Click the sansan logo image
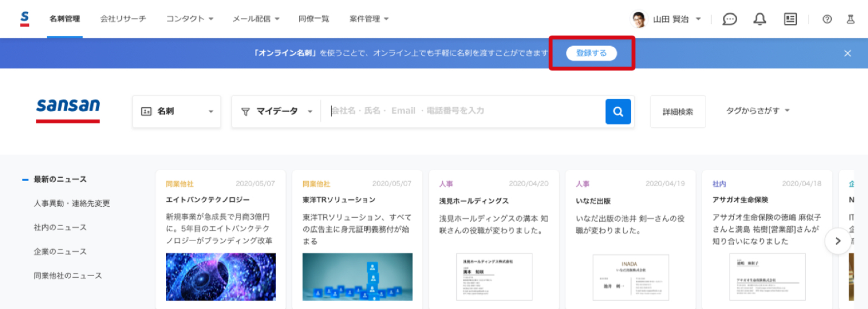 point(68,109)
